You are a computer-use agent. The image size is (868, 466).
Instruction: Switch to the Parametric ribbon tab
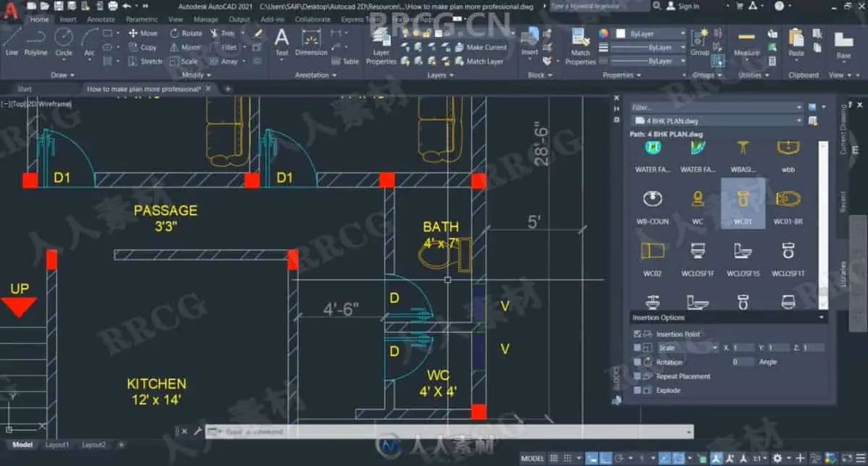coord(142,20)
